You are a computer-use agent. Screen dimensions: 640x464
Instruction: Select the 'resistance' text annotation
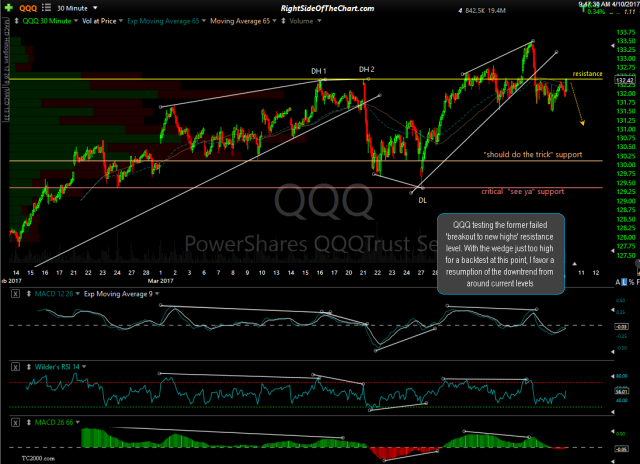tap(587, 74)
